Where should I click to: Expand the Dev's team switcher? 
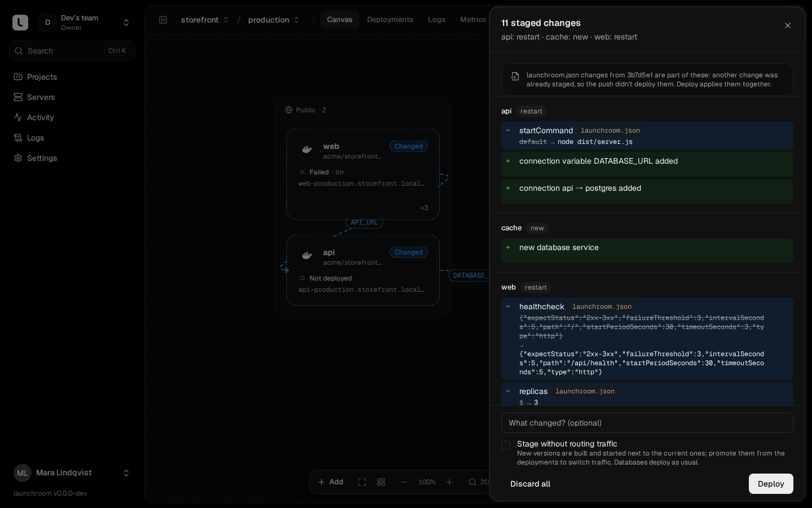pos(126,23)
